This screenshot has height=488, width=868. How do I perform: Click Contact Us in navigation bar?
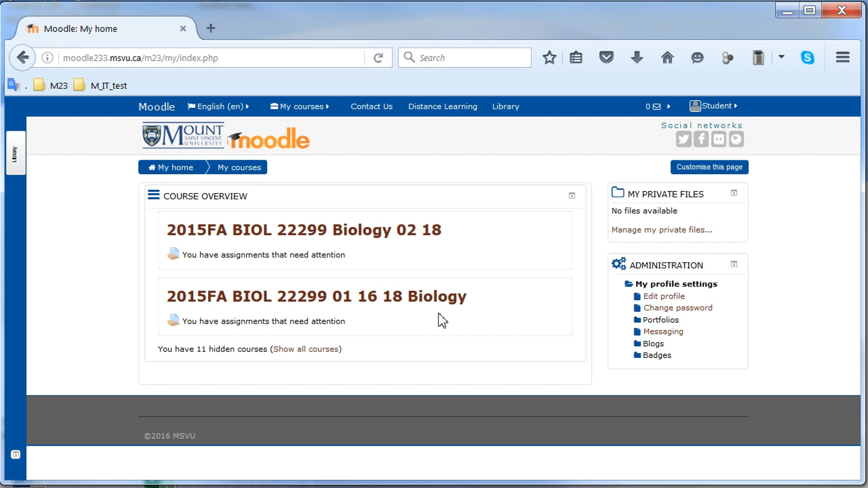coord(371,106)
